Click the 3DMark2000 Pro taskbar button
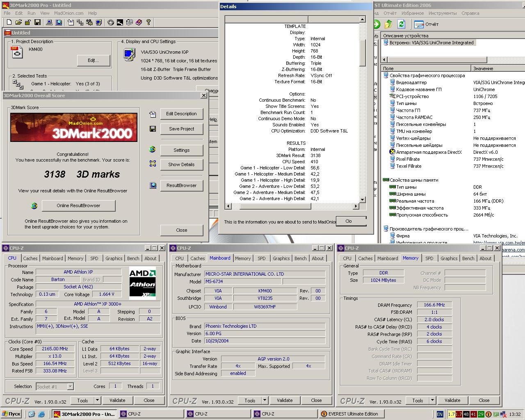The width and height of the screenshot is (525, 420). point(84,414)
